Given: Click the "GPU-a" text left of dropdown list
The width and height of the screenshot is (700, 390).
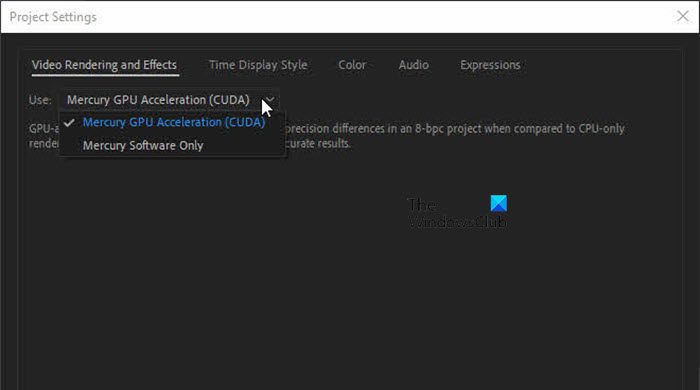Looking at the screenshot, I should (44, 129).
